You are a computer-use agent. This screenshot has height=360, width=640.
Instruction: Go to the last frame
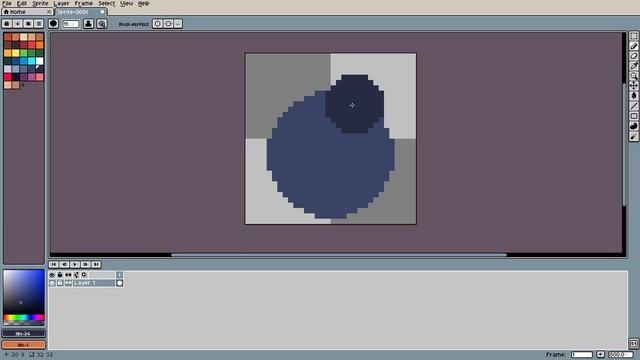(96, 264)
